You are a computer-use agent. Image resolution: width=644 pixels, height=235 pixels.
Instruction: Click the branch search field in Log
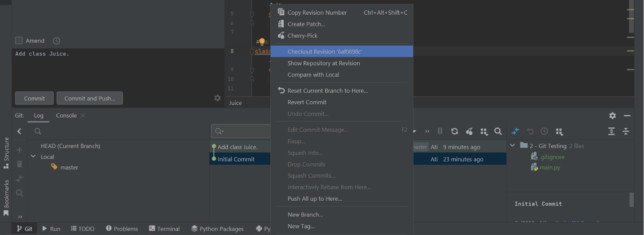(117, 132)
